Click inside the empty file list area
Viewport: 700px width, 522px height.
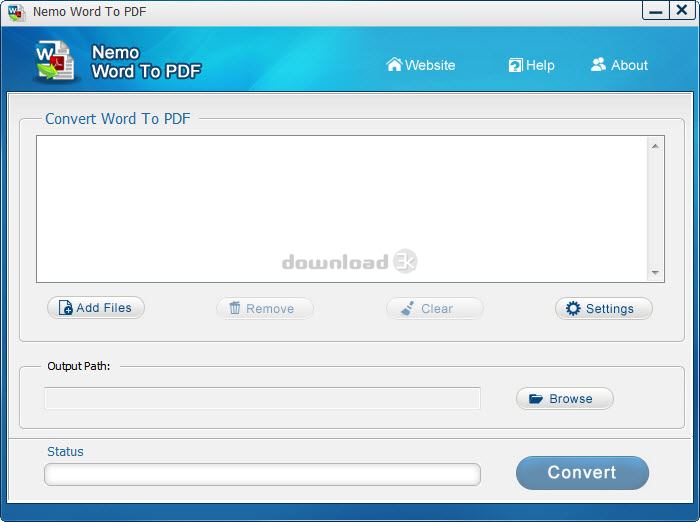(x=342, y=209)
